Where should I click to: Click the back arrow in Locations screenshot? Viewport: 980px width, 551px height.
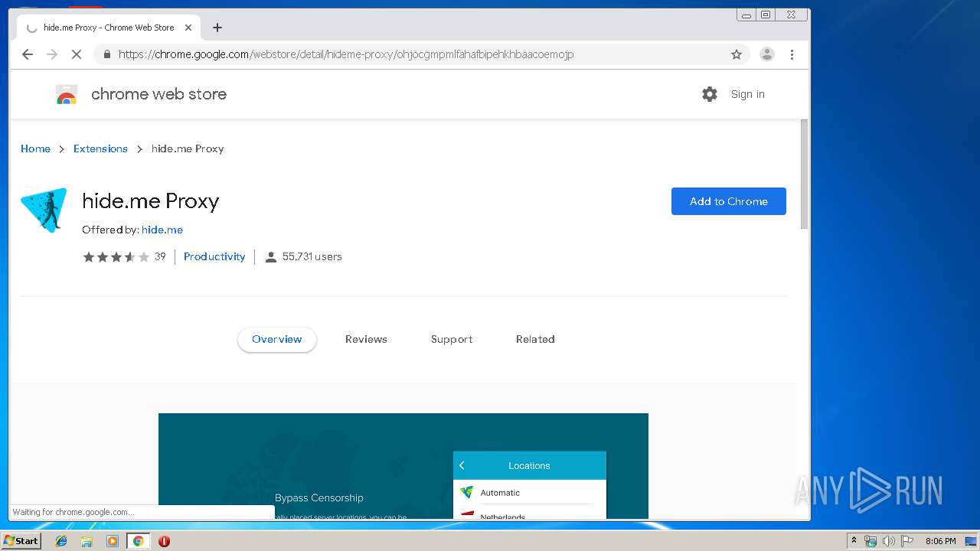click(x=462, y=465)
